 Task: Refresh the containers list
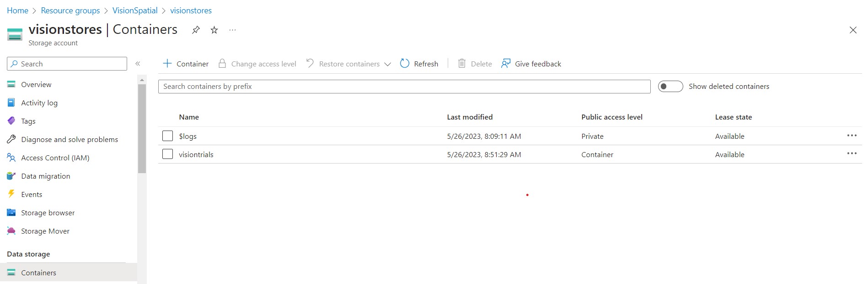pos(419,64)
